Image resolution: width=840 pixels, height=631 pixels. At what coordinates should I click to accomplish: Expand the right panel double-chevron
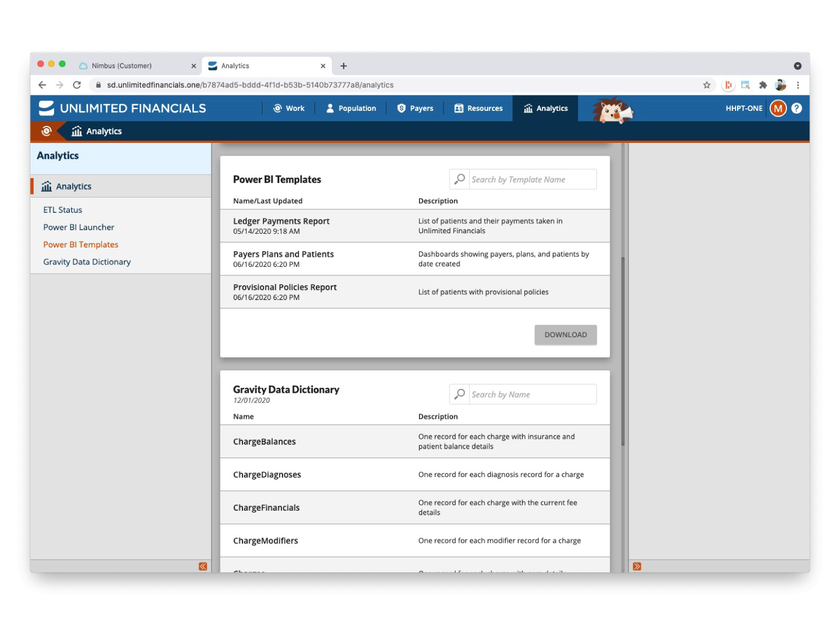[637, 566]
